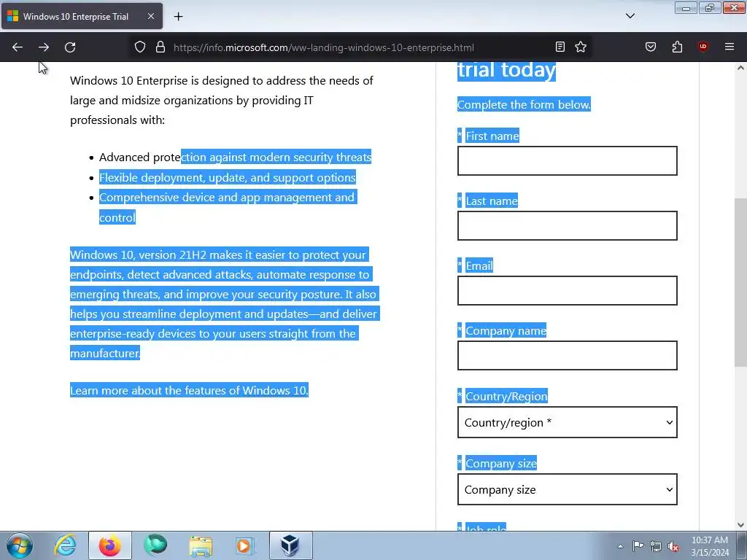The image size is (747, 560).
Task: Go back to the previous page
Action: click(x=18, y=47)
